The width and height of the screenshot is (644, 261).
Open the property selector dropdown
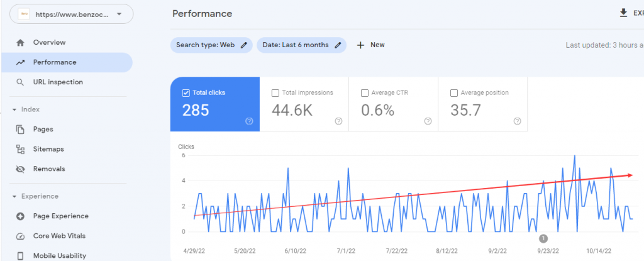click(72, 14)
